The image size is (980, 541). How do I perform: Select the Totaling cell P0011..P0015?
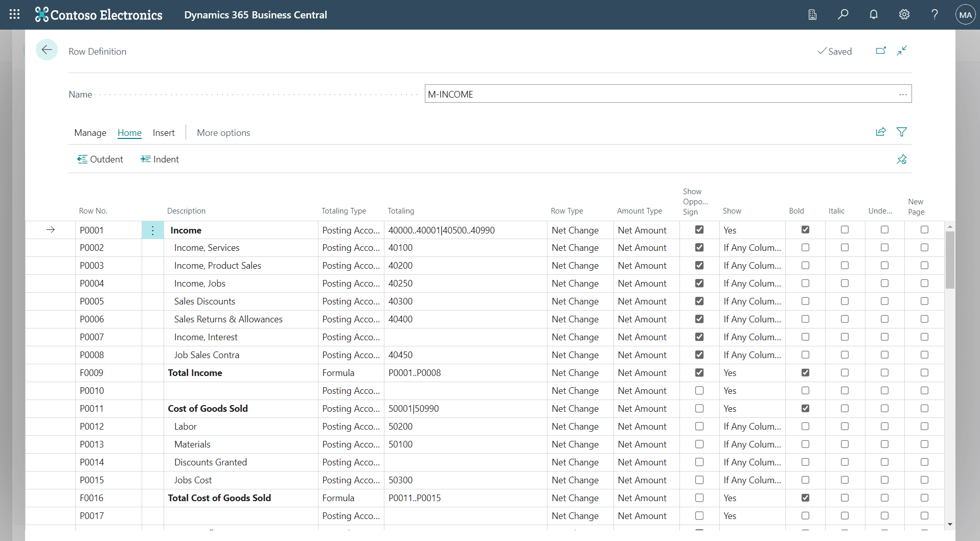[x=465, y=498]
